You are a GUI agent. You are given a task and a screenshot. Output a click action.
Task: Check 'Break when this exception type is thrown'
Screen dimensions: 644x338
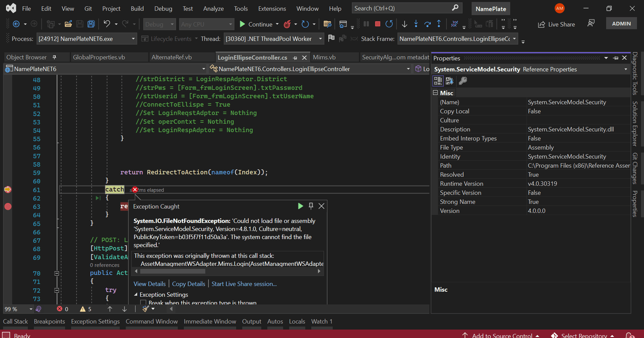pos(143,302)
